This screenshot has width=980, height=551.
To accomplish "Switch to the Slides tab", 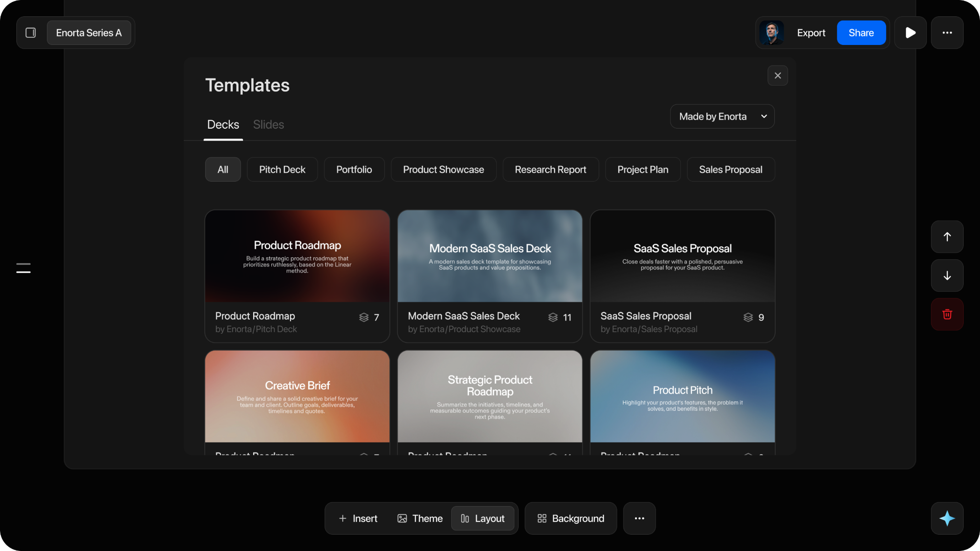I will point(268,125).
